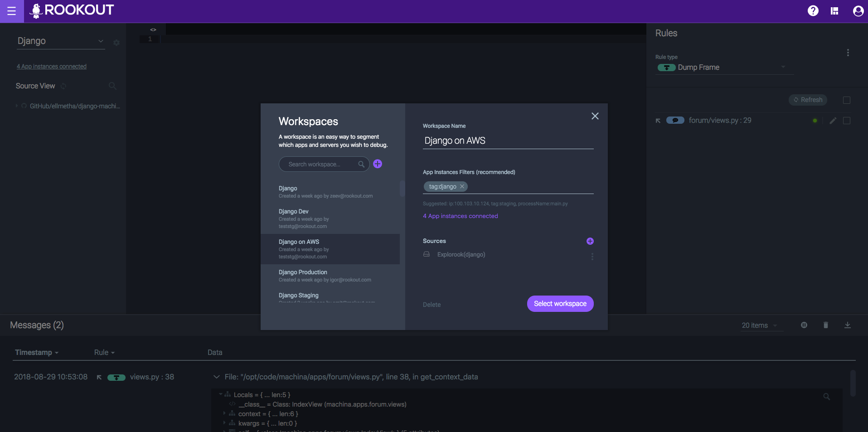868x432 pixels.
Task: Click forum/views.py rule arrow icon
Action: (658, 121)
